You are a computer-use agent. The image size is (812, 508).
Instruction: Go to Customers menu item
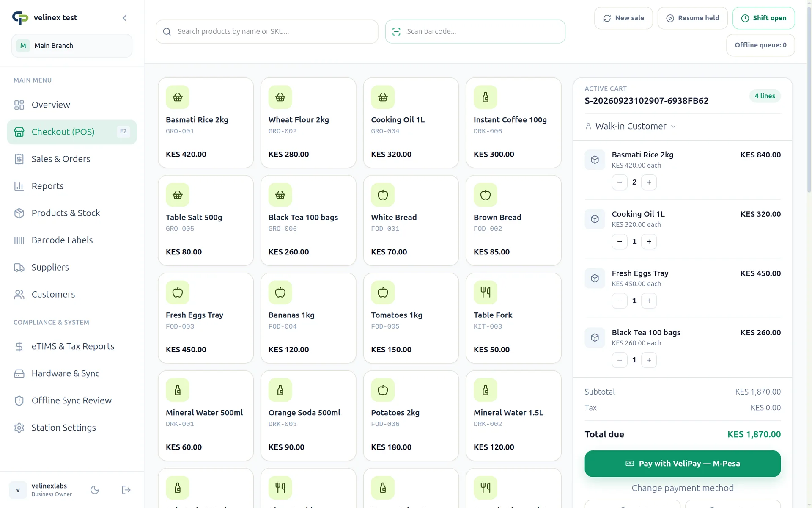pyautogui.click(x=72, y=294)
